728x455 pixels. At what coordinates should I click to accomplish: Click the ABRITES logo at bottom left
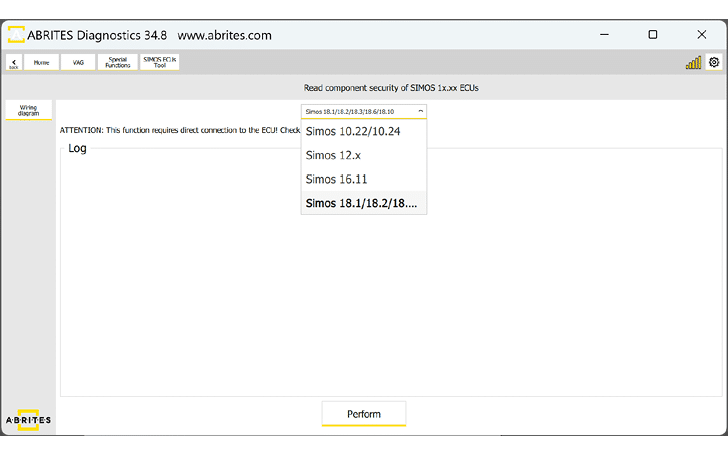pos(28,418)
